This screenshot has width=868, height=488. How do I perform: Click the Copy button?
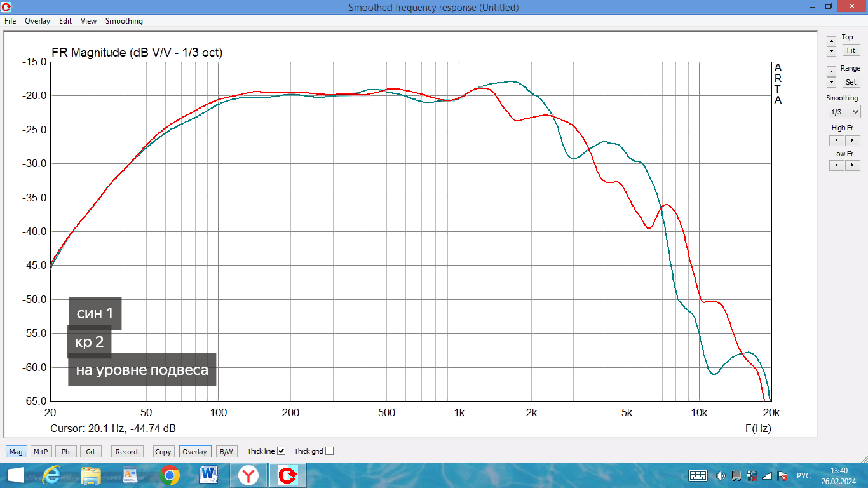point(163,452)
